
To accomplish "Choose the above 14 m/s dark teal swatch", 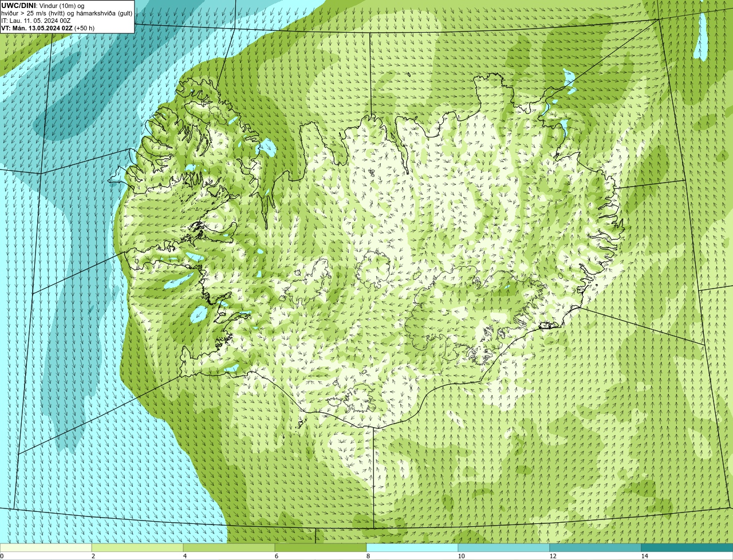I will 687,548.
